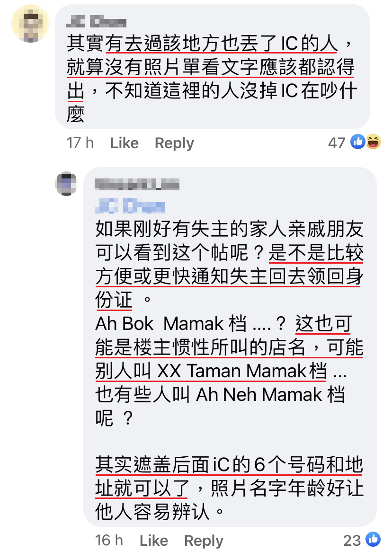Screen dimensions: 392x551
Task: Click the blue thumbs-up reaction icon beside 47
Action: click(357, 142)
